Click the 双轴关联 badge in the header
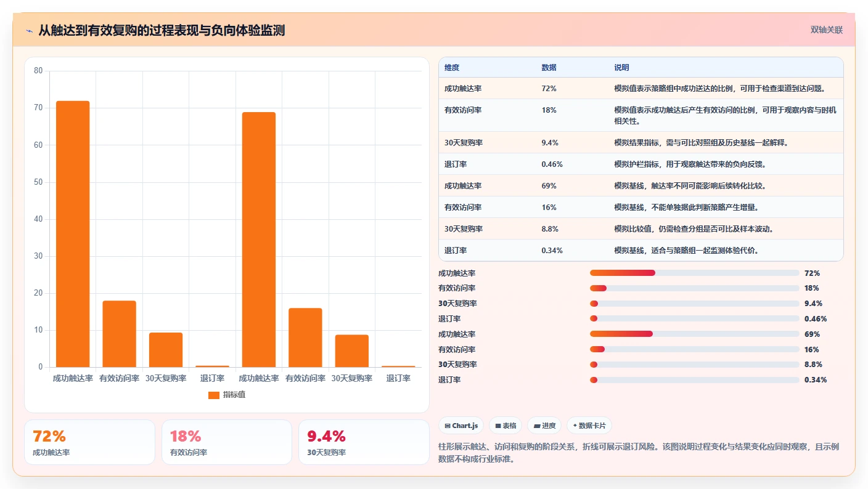 pos(826,30)
